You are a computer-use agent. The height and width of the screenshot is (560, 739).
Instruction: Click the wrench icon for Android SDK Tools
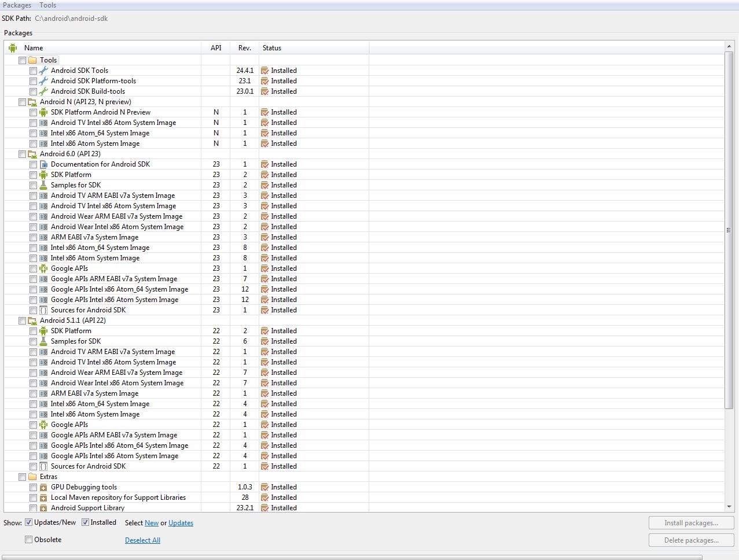43,71
